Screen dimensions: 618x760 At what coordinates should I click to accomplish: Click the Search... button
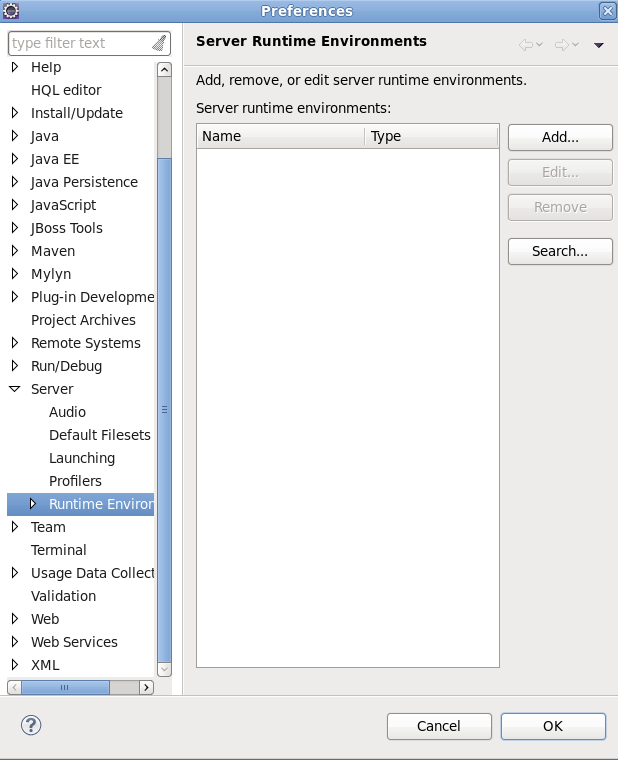(560, 251)
